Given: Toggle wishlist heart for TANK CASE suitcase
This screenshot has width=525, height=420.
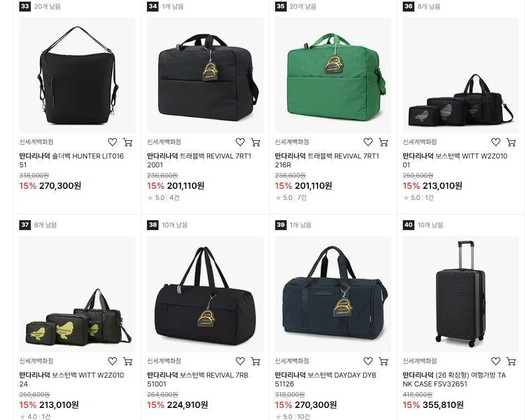Looking at the screenshot, I should (496, 361).
